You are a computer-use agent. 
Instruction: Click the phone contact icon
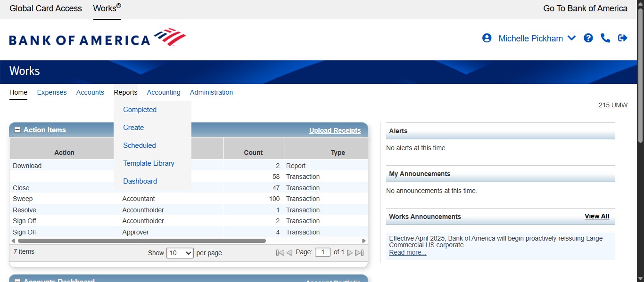pyautogui.click(x=605, y=38)
